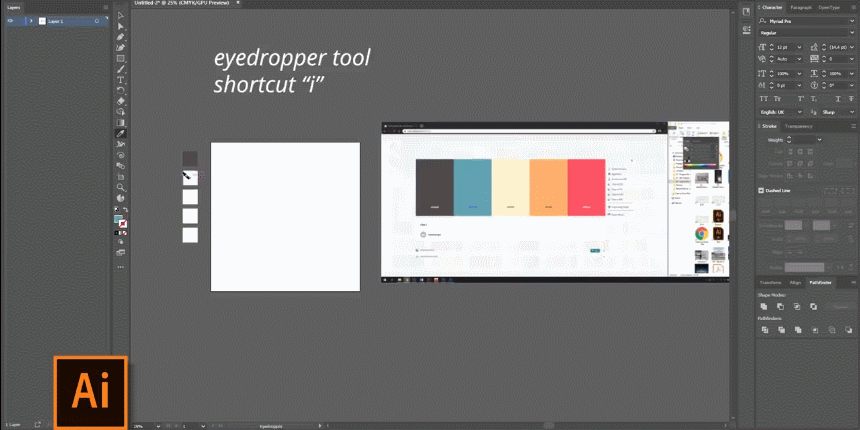Activate the Eyedropper tool
The height and width of the screenshot is (430, 860).
click(x=121, y=133)
